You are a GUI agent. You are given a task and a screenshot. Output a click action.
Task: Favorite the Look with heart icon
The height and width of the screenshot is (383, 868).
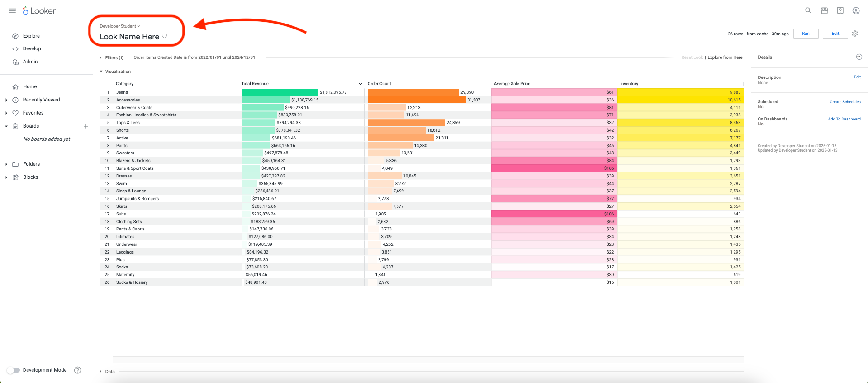pos(165,36)
